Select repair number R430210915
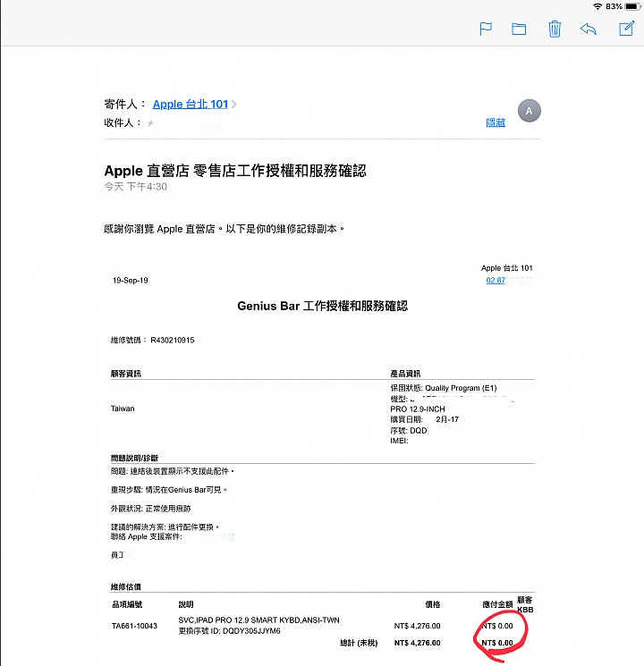This screenshot has height=666, width=644. [x=172, y=341]
